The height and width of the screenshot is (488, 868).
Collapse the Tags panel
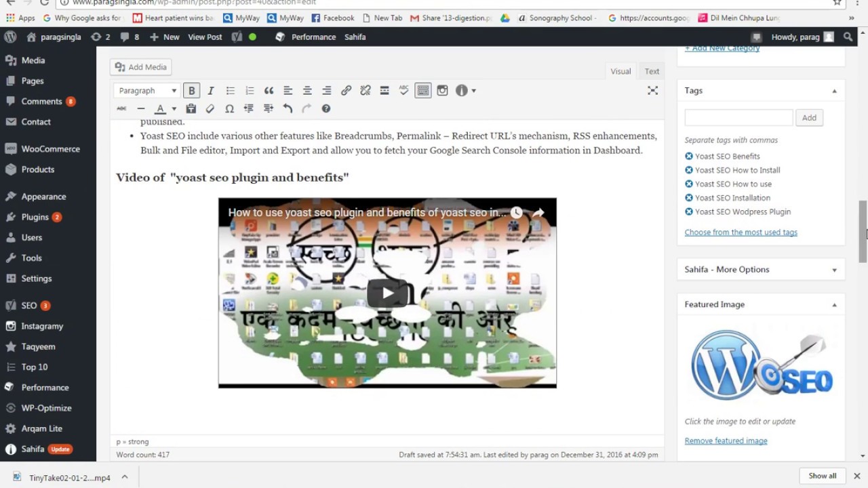834,91
